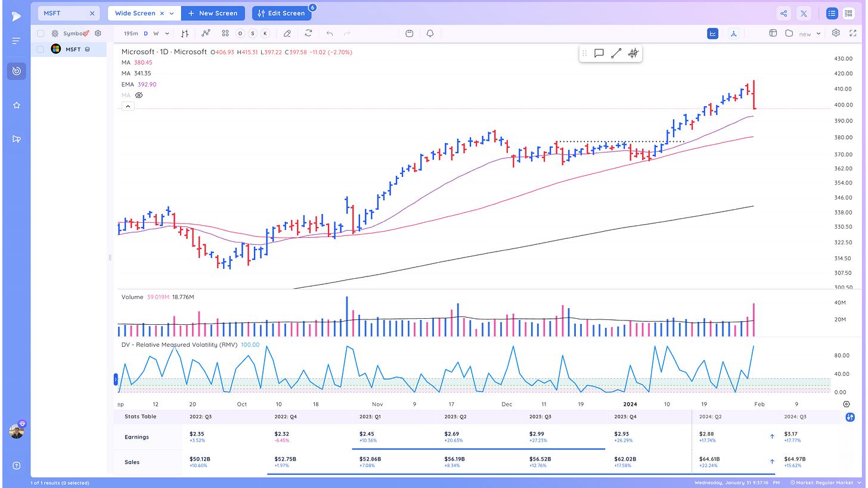Open the calendar icon in the chart toolbar
The height and width of the screenshot is (488, 868).
pyautogui.click(x=410, y=33)
